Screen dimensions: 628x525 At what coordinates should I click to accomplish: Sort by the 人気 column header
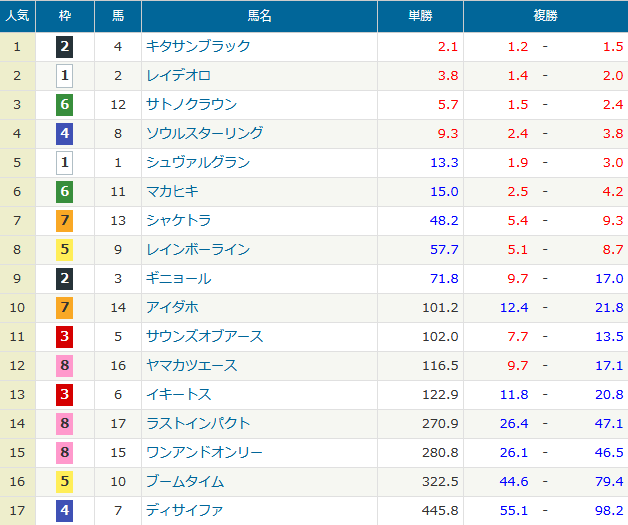point(18,16)
